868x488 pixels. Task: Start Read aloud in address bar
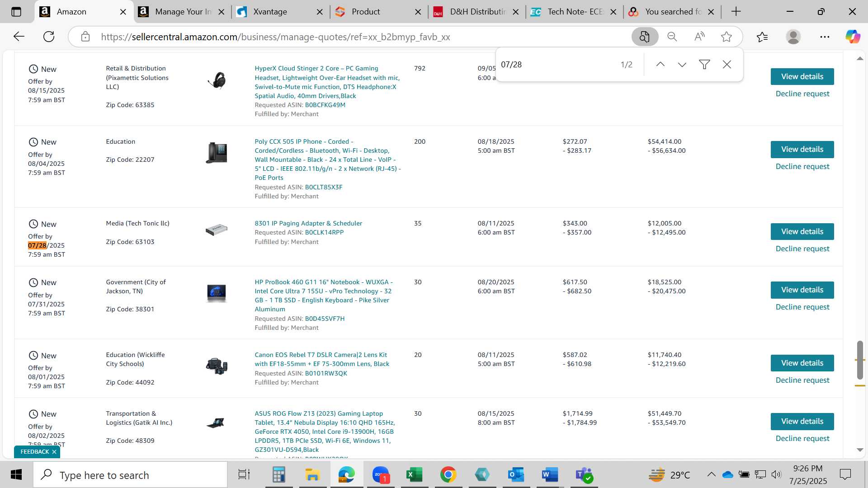(699, 37)
